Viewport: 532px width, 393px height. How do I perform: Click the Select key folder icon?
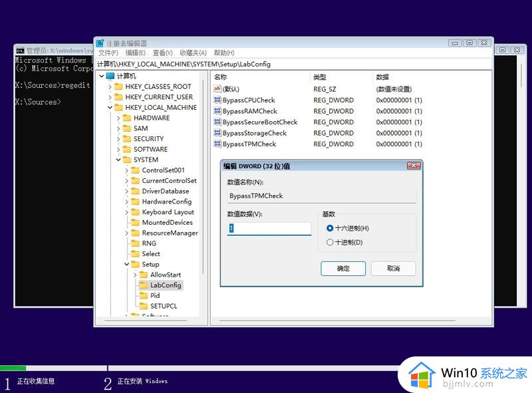pos(136,254)
